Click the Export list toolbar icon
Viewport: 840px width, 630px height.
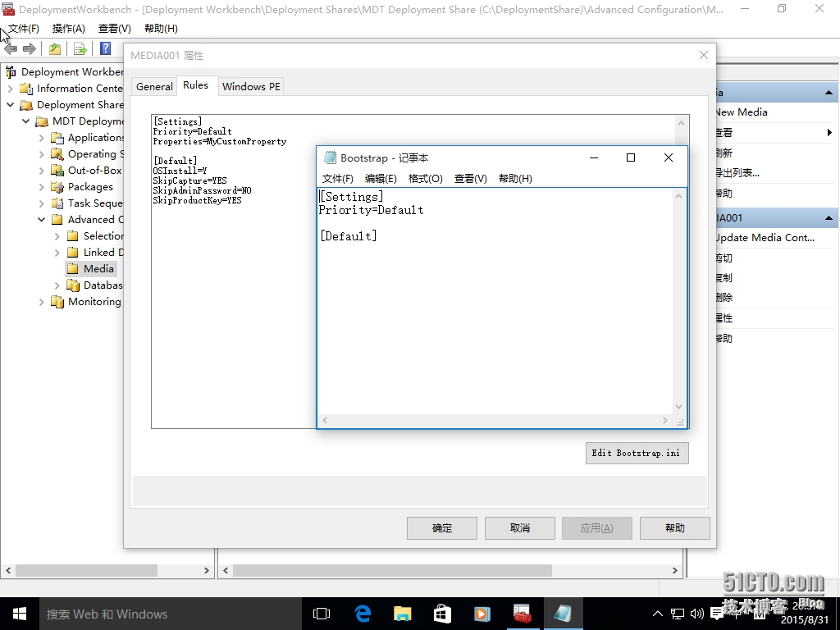80,48
